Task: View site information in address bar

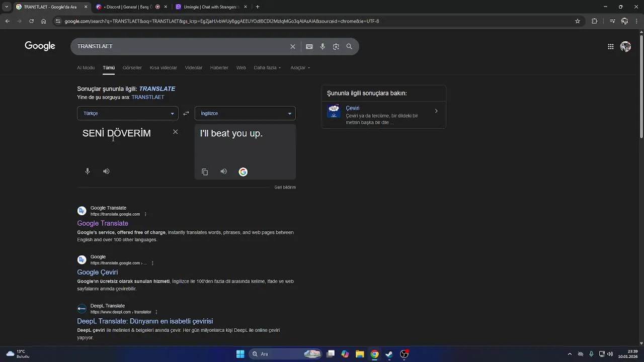Action: tap(58, 21)
